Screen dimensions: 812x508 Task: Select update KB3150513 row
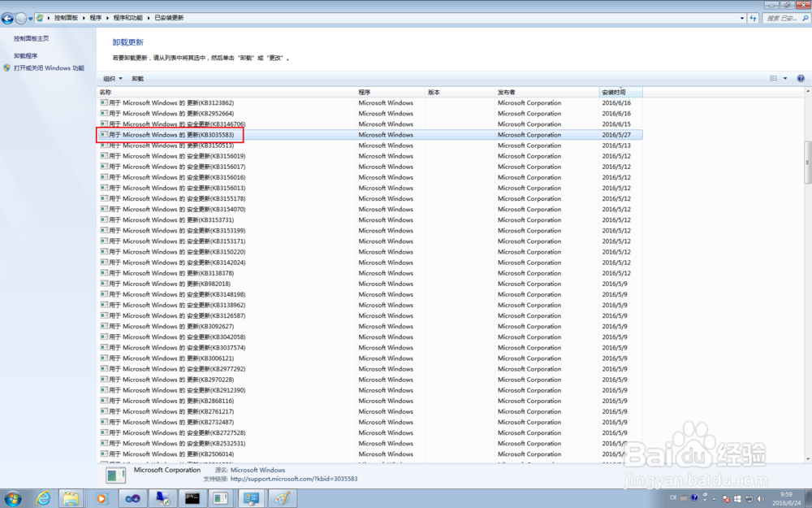(370, 145)
